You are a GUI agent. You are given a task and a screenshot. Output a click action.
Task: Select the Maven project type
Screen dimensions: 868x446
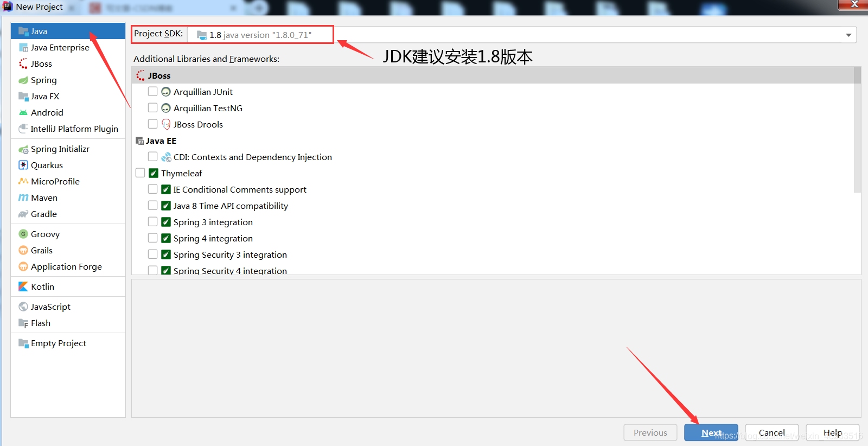[x=68, y=197]
